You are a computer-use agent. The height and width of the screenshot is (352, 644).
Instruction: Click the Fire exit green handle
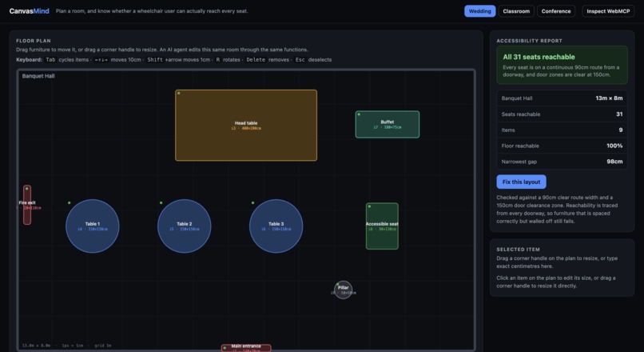point(27,189)
